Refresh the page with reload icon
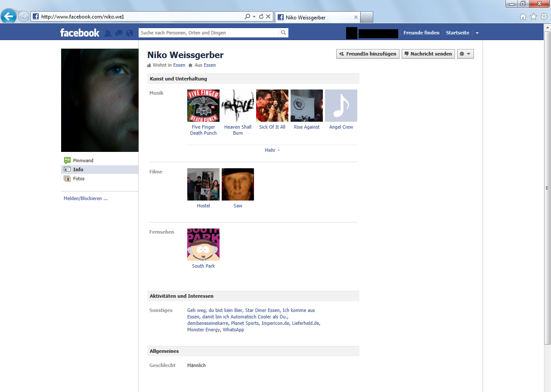 coord(261,17)
